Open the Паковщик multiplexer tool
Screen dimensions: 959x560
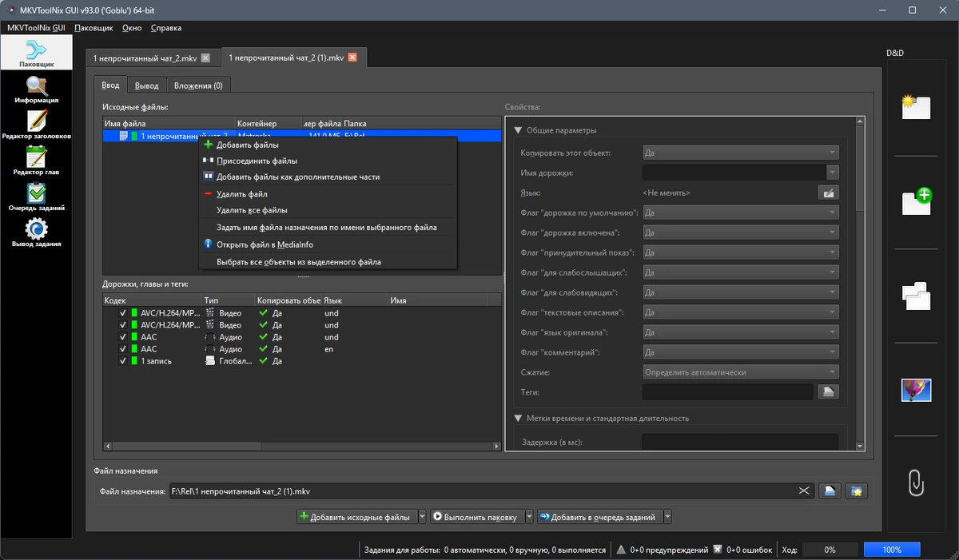coord(36,54)
